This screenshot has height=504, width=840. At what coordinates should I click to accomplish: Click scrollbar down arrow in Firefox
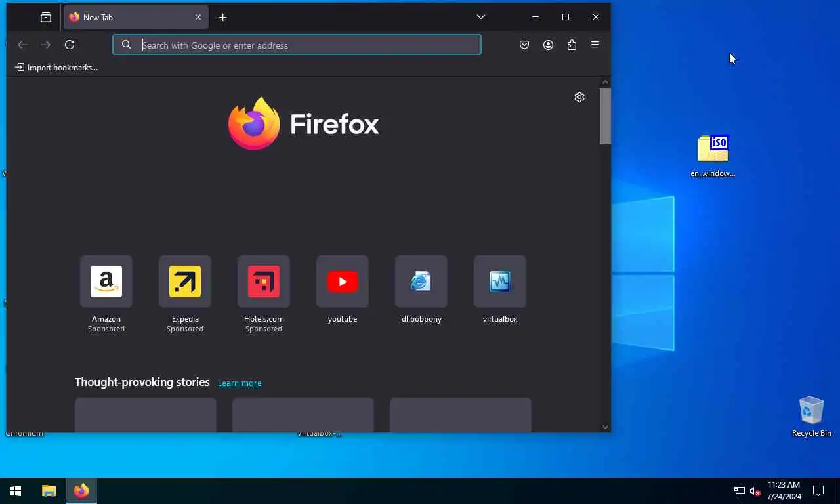point(605,427)
